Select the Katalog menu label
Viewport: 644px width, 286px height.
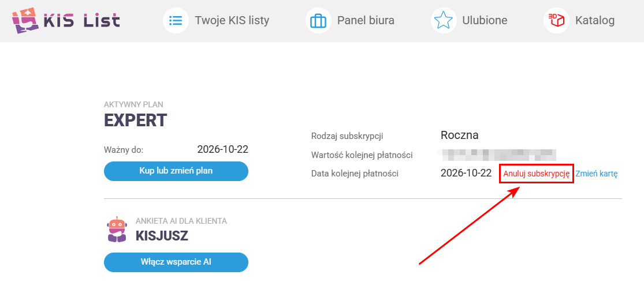(594, 21)
